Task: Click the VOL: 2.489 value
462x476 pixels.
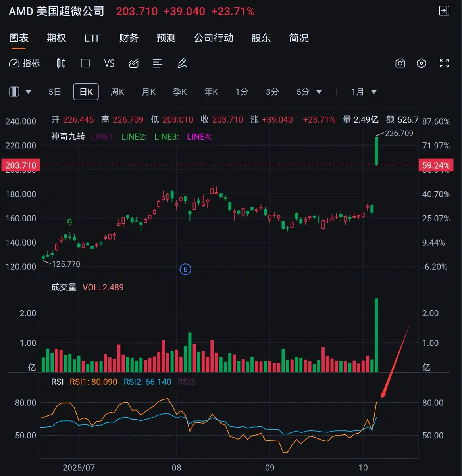Action: pos(103,287)
